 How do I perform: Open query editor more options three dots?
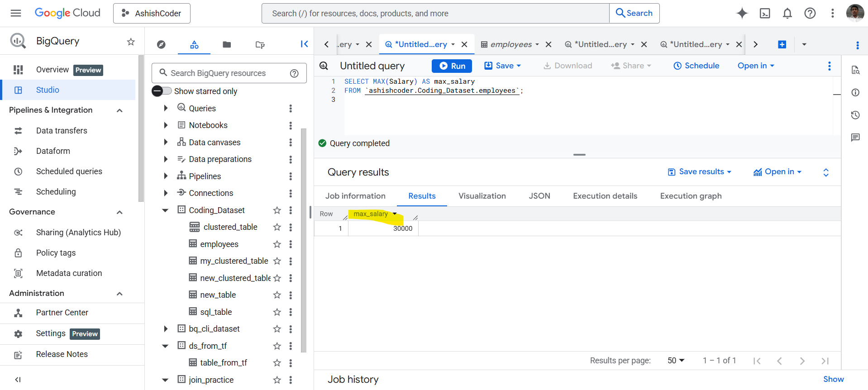click(830, 66)
